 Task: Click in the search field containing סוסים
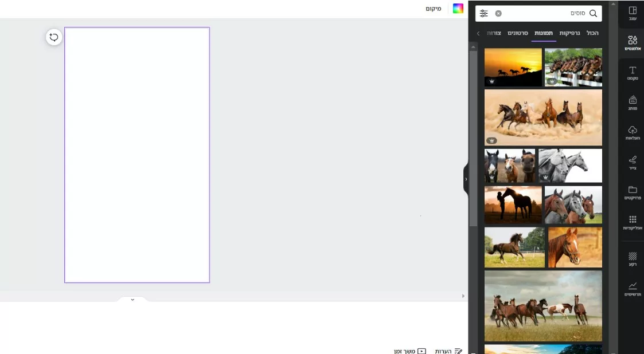[538, 14]
